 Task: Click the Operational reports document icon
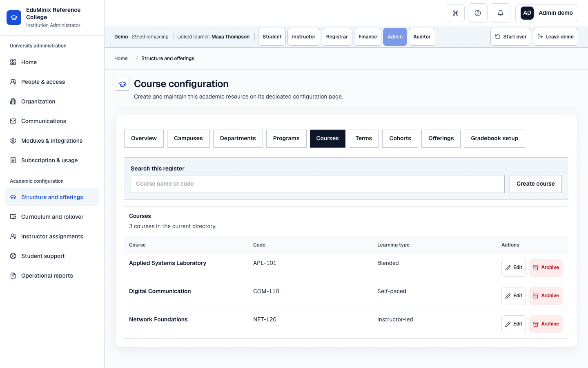click(x=13, y=276)
